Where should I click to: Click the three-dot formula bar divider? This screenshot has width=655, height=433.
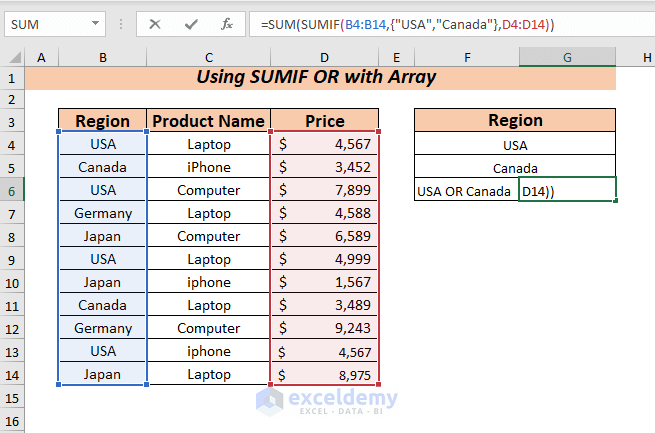pyautogui.click(x=122, y=23)
